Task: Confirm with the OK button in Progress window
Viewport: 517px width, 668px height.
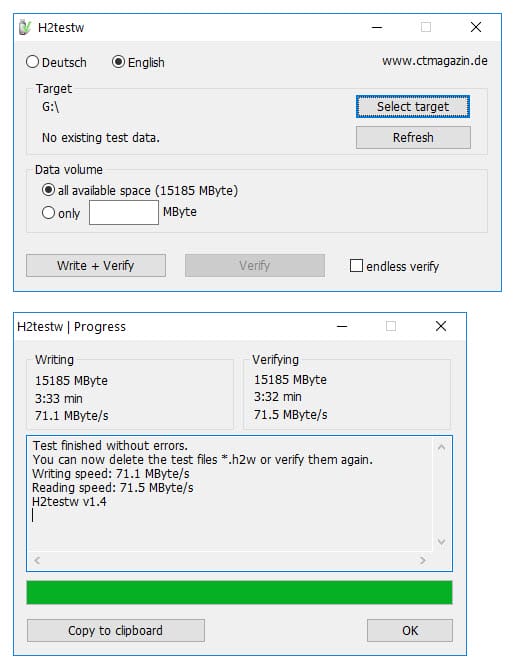Action: click(410, 631)
